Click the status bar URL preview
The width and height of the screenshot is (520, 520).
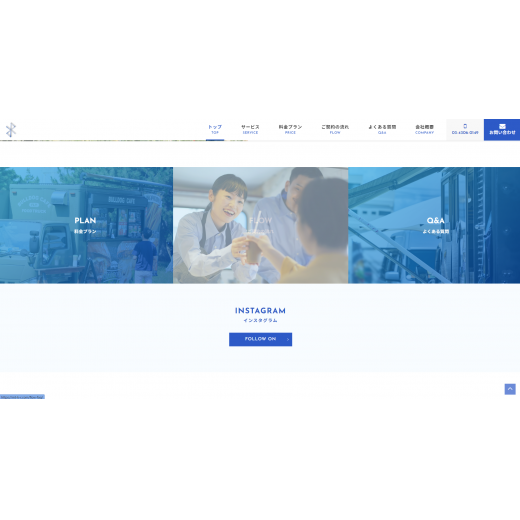click(22, 397)
